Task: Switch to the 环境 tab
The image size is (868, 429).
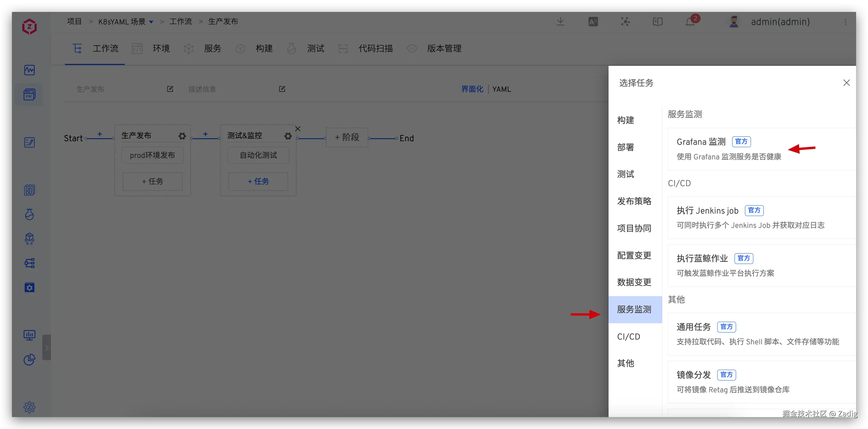Action: click(161, 49)
